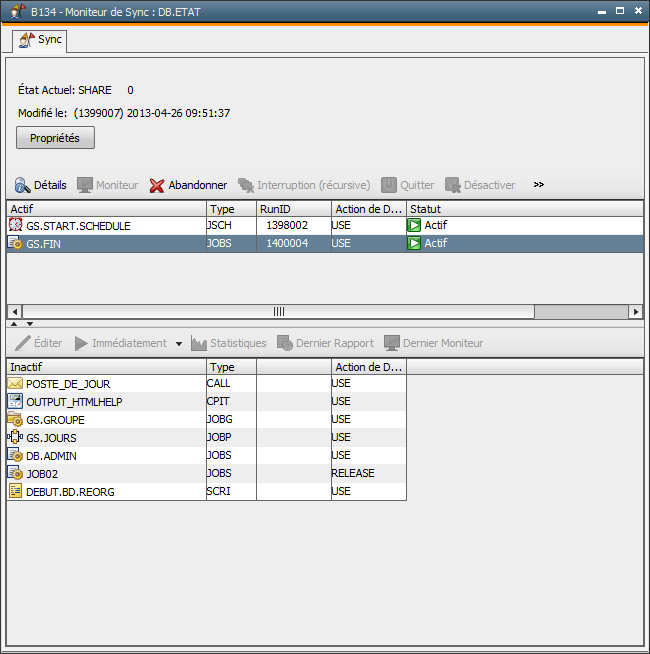Click the script icon of DEBUT.BD.REORG
This screenshot has height=654, width=650.
pyautogui.click(x=15, y=491)
